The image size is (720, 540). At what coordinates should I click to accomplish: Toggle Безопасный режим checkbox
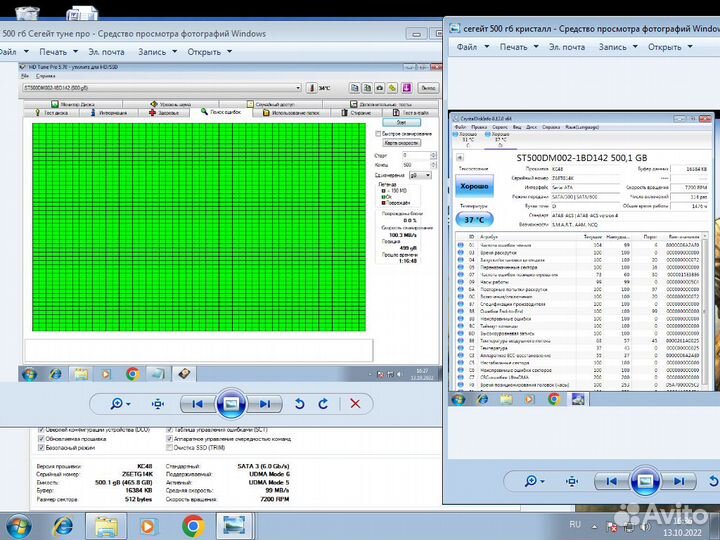tap(41, 447)
